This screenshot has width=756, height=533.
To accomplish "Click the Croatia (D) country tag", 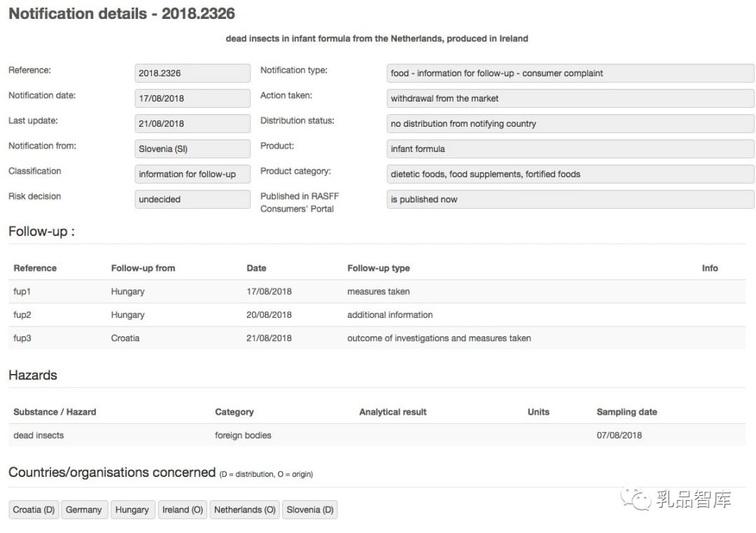I will pos(34,510).
